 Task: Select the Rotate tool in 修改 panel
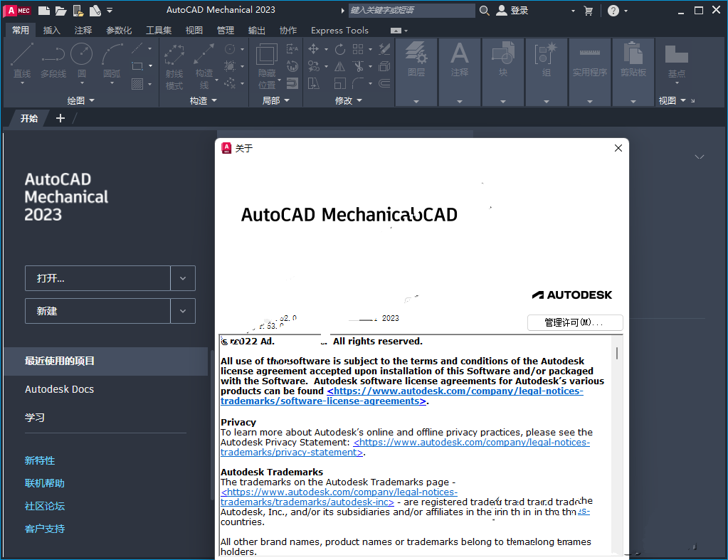coord(340,49)
